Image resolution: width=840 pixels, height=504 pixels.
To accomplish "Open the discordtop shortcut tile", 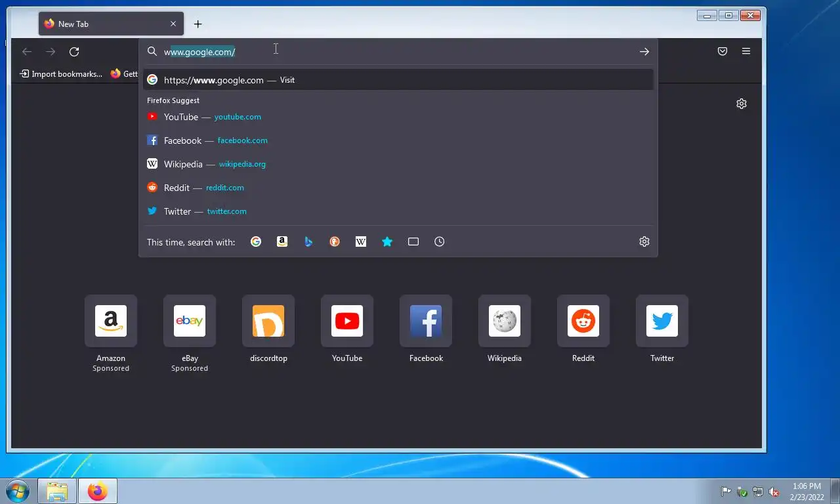I will [x=268, y=321].
